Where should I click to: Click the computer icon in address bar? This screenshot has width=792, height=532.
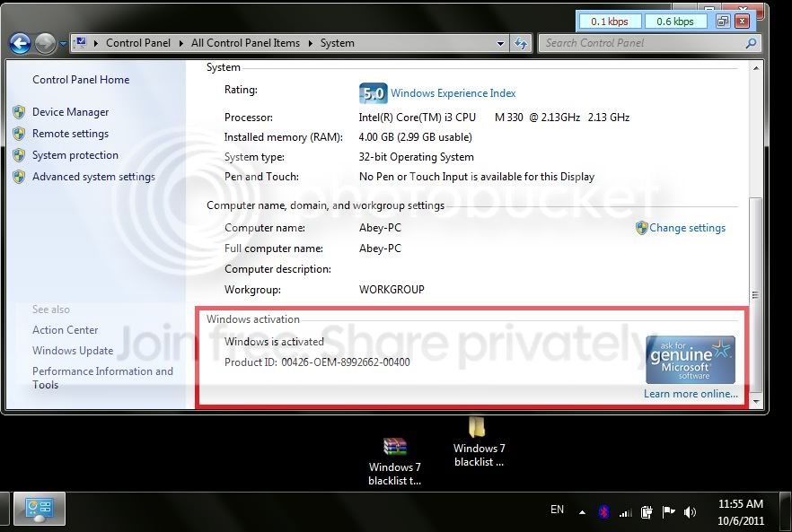80,43
